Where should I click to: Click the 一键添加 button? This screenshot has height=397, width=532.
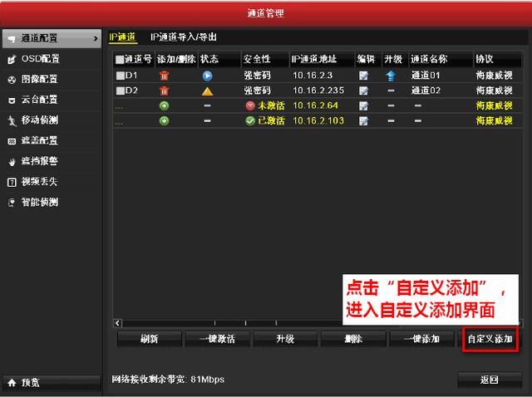pyautogui.click(x=421, y=339)
